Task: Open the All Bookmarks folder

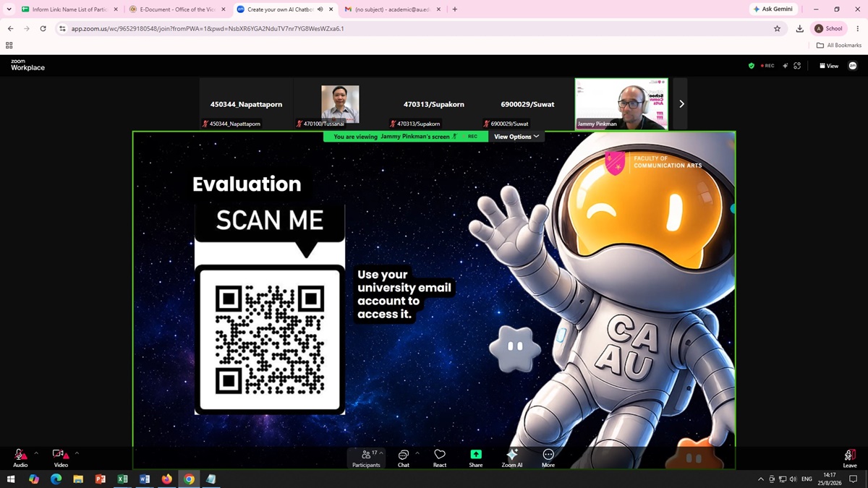Action: point(839,45)
